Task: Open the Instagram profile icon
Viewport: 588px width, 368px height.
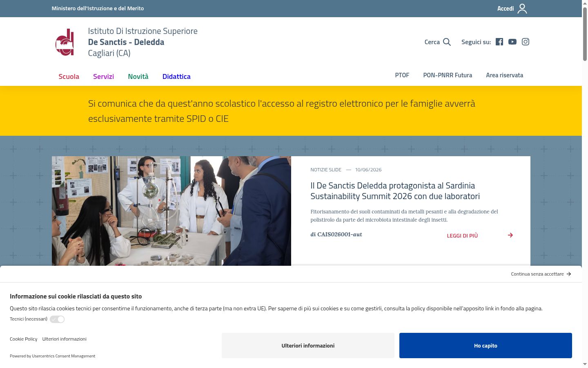Action: click(526, 42)
